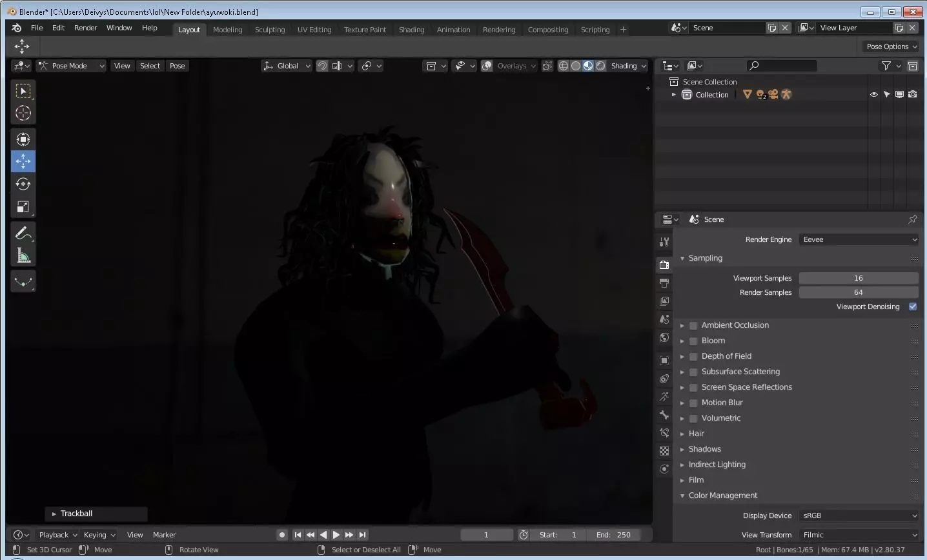The image size is (927, 560).
Task: Switch to the Sculpting workspace tab
Action: [270, 30]
